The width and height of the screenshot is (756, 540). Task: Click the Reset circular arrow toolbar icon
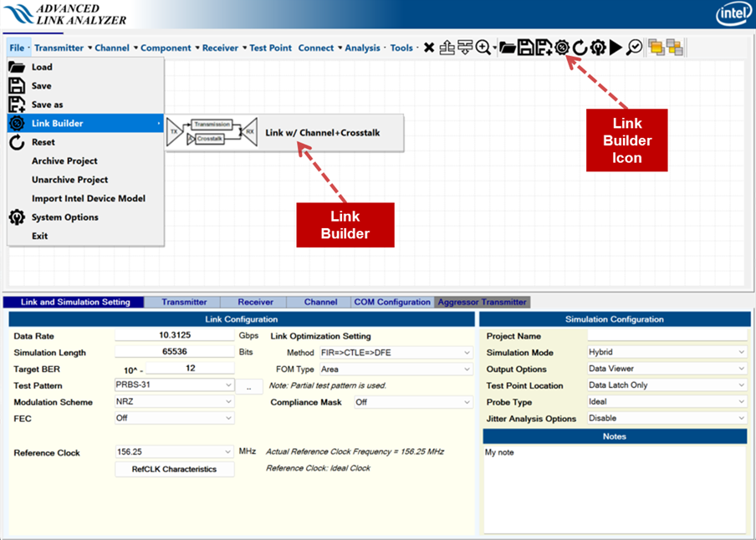(x=580, y=48)
